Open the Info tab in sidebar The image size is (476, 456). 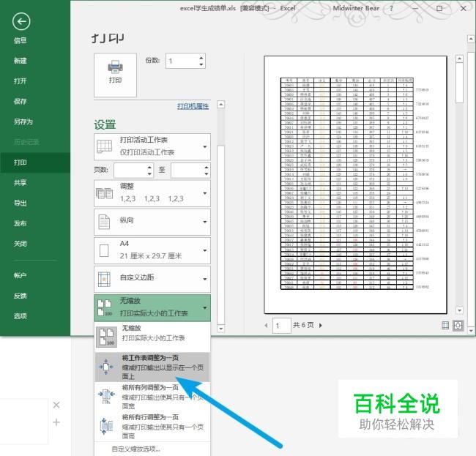pos(20,40)
